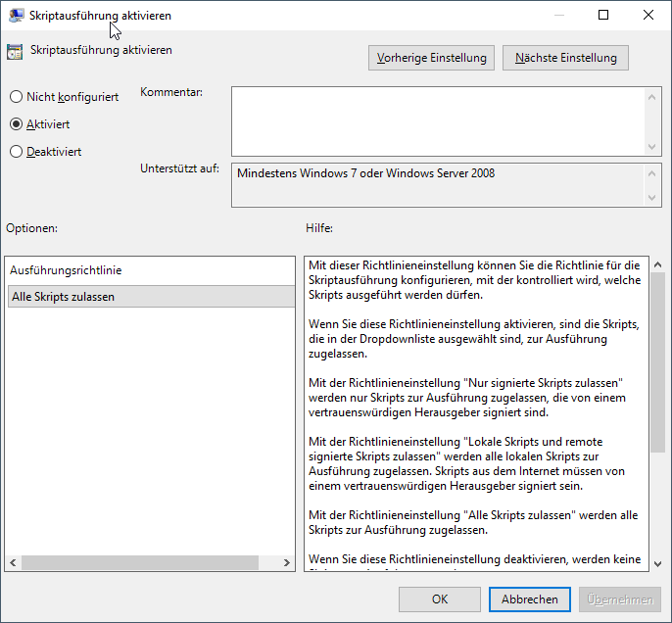Click the Optionen panel right scroll arrow
Screen dimensions: 672x623
287,563
